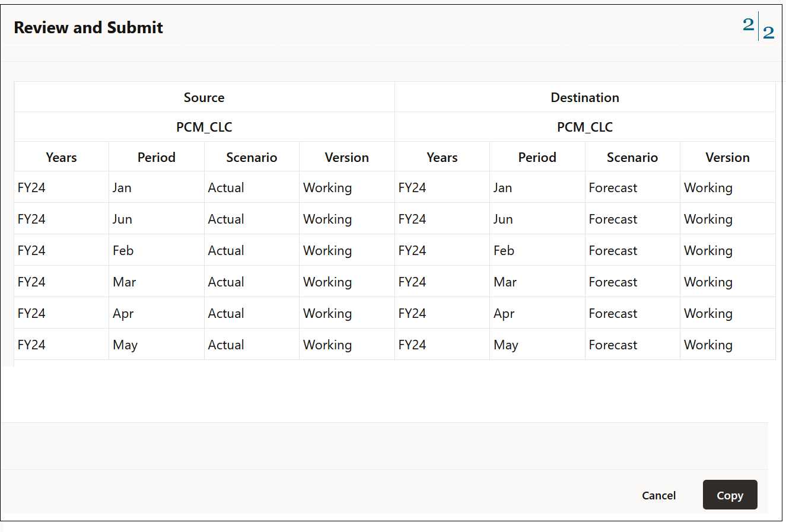Click the Scenario column header under Destination
The height and width of the screenshot is (532, 786).
(632, 157)
